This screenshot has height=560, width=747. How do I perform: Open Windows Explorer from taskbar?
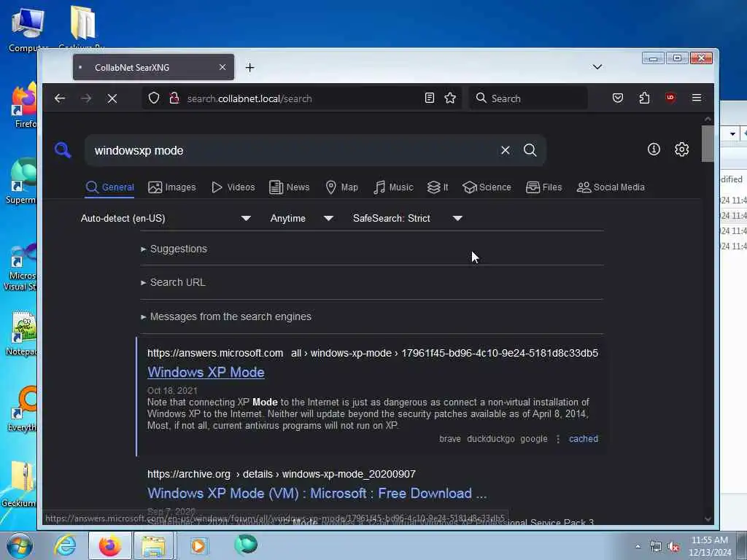pos(153,545)
